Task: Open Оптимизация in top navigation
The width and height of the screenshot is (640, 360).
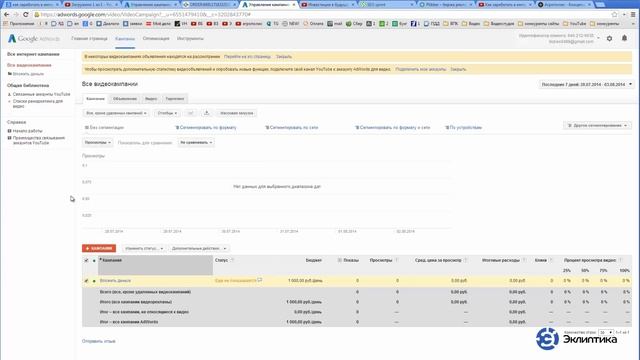Action: click(156, 38)
